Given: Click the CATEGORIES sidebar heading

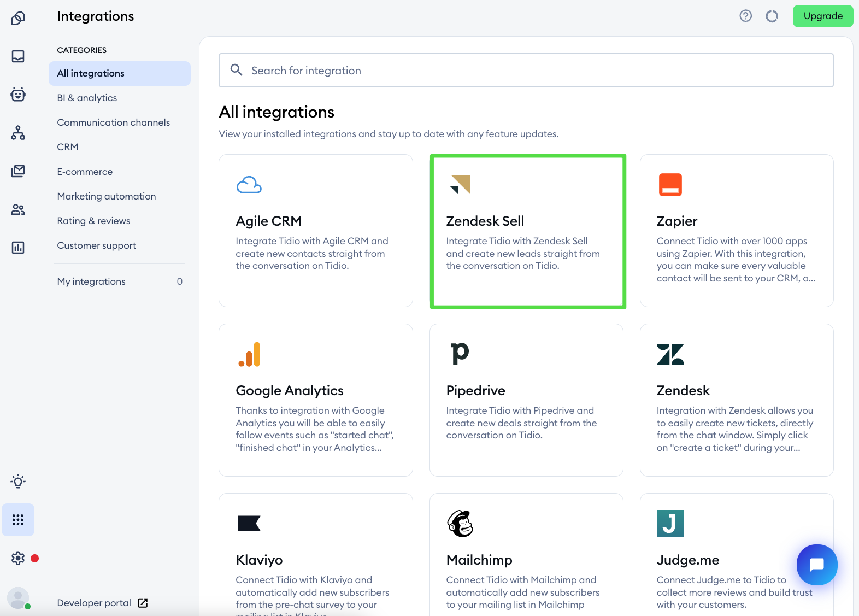Looking at the screenshot, I should [82, 50].
